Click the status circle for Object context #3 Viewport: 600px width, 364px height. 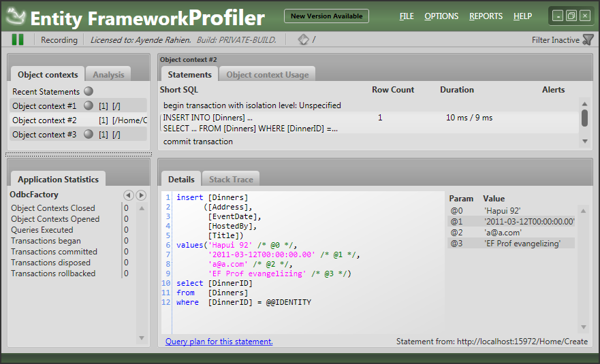coord(89,134)
